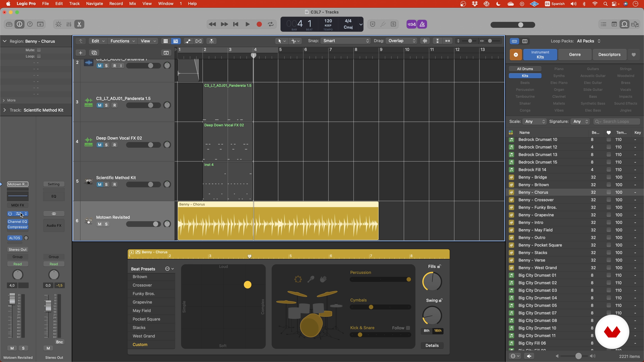Click the Compressor plugin slot

pyautogui.click(x=17, y=227)
